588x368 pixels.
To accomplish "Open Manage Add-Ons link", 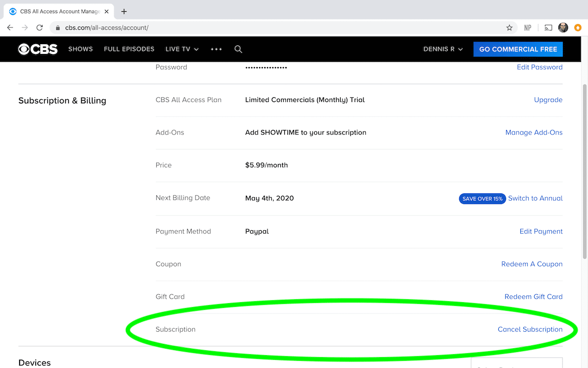I will pos(534,132).
